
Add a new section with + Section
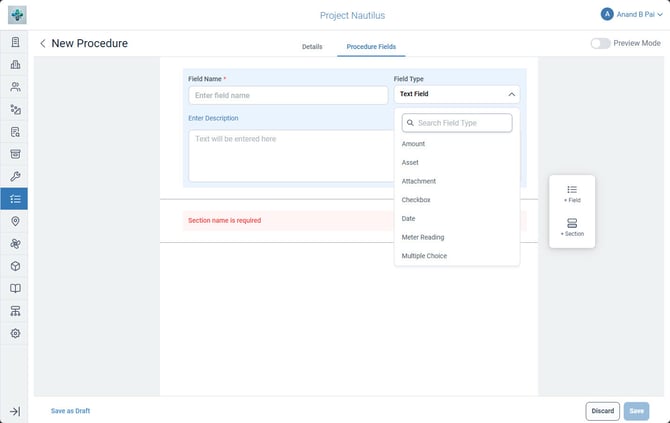[572, 227]
